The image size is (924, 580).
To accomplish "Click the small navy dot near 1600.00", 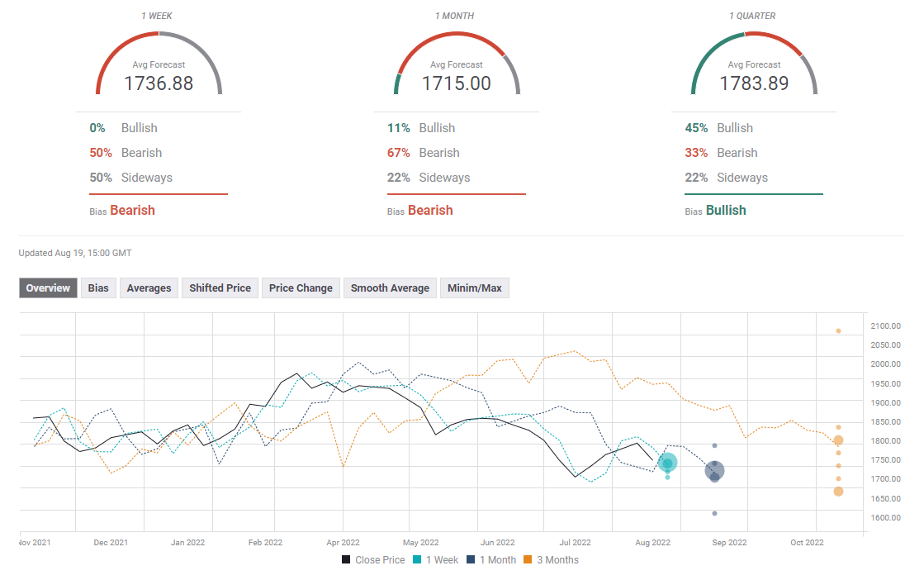I will pyautogui.click(x=714, y=514).
